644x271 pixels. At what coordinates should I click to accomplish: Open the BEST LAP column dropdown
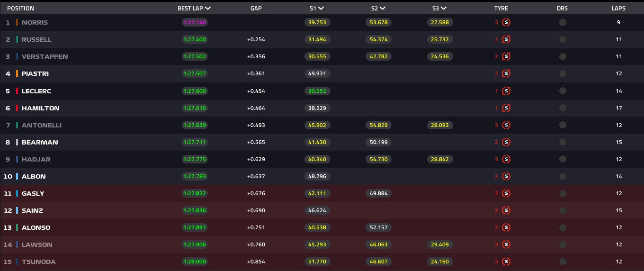208,8
